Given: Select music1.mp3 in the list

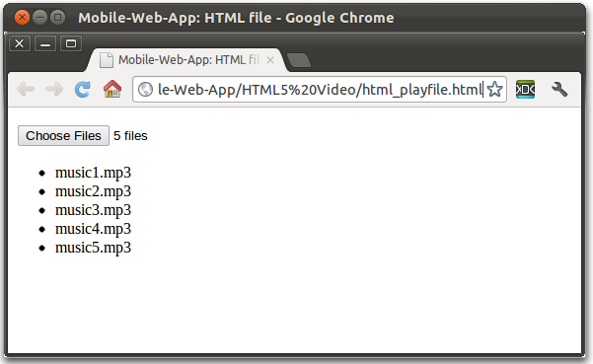Looking at the screenshot, I should pos(93,173).
